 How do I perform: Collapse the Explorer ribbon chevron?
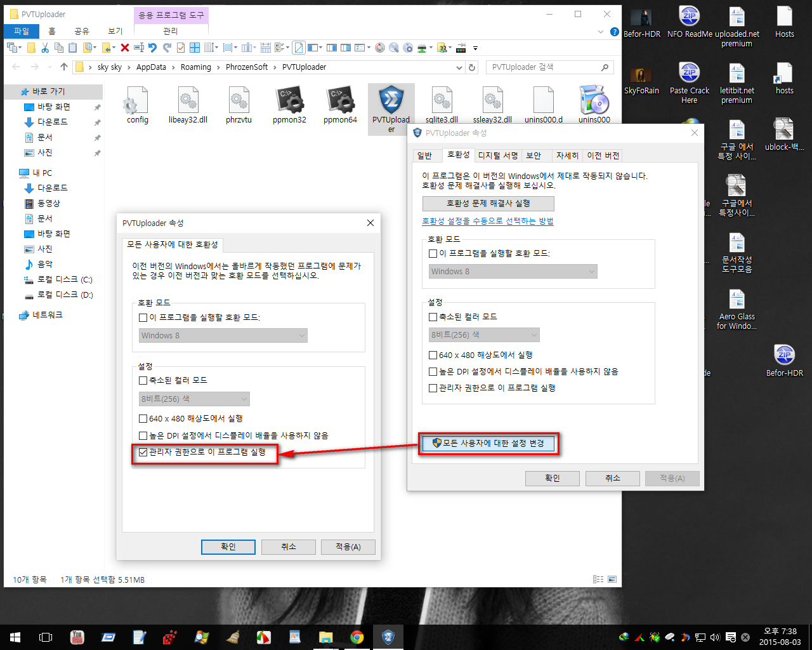(x=601, y=31)
